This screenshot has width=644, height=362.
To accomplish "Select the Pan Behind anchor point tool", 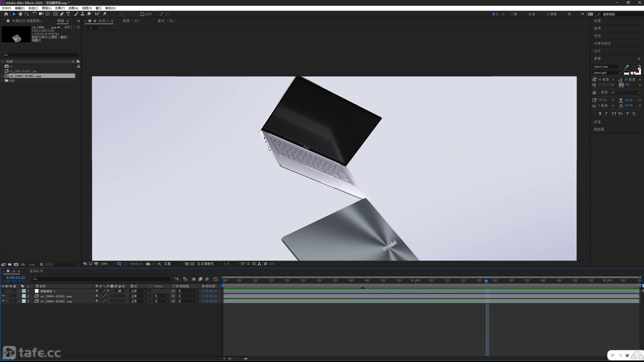I will tap(48, 14).
